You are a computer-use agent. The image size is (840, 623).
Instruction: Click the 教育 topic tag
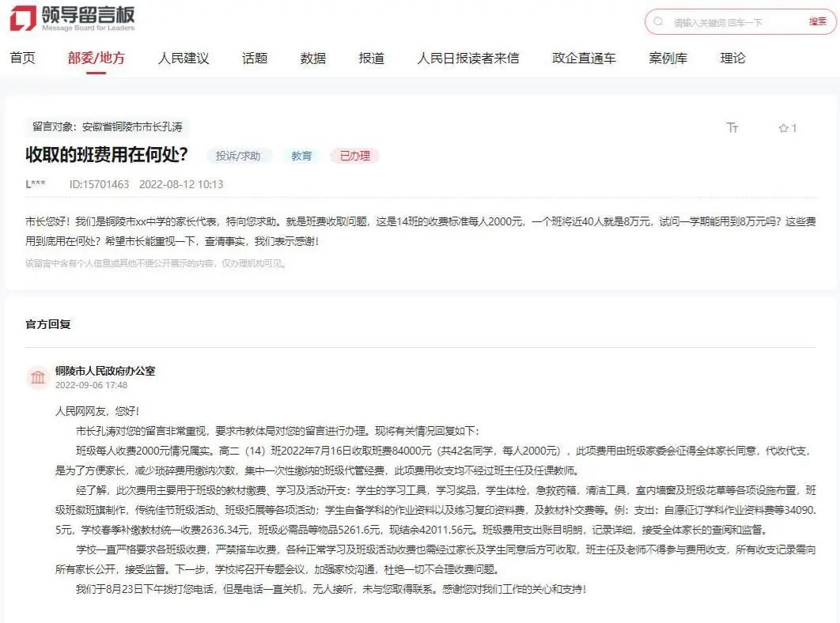point(301,155)
